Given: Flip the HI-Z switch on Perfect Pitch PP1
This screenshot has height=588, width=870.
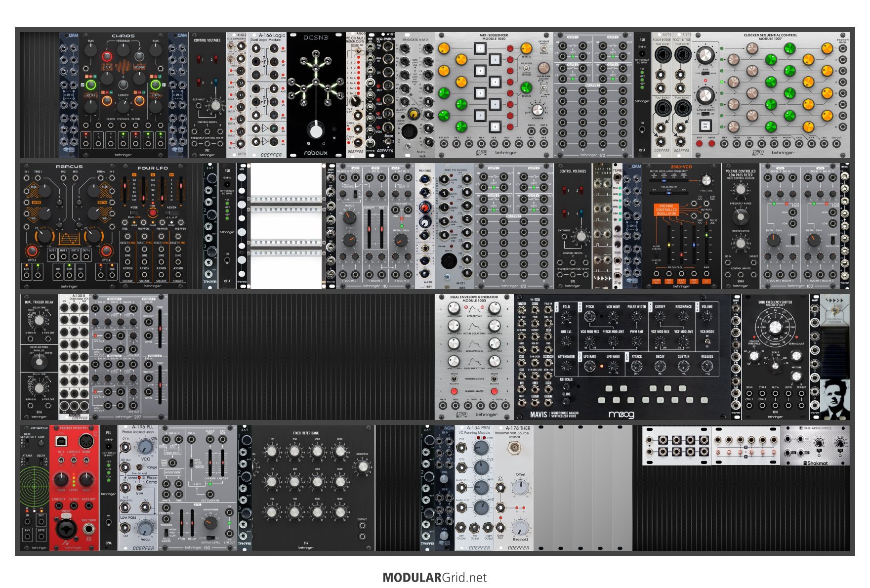Looking at the screenshot, I should [x=61, y=460].
